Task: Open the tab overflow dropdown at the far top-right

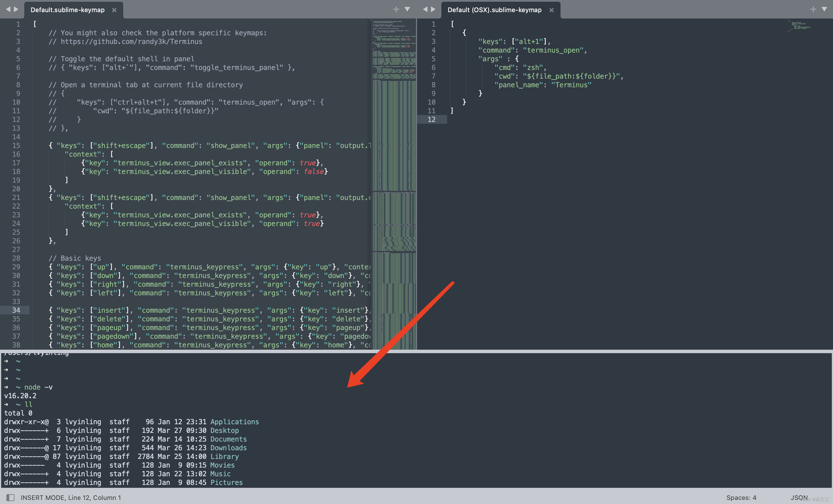Action: click(824, 10)
